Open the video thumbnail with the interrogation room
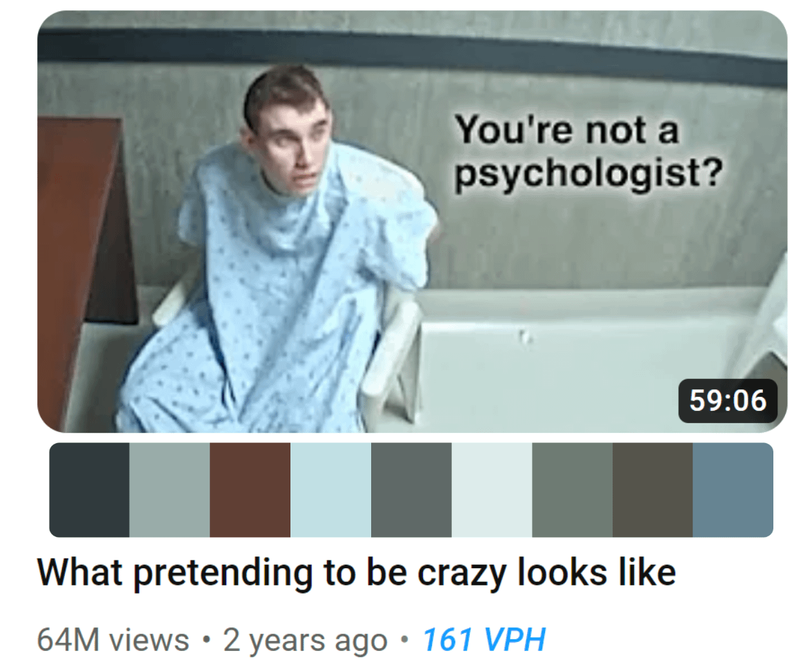 point(413,222)
